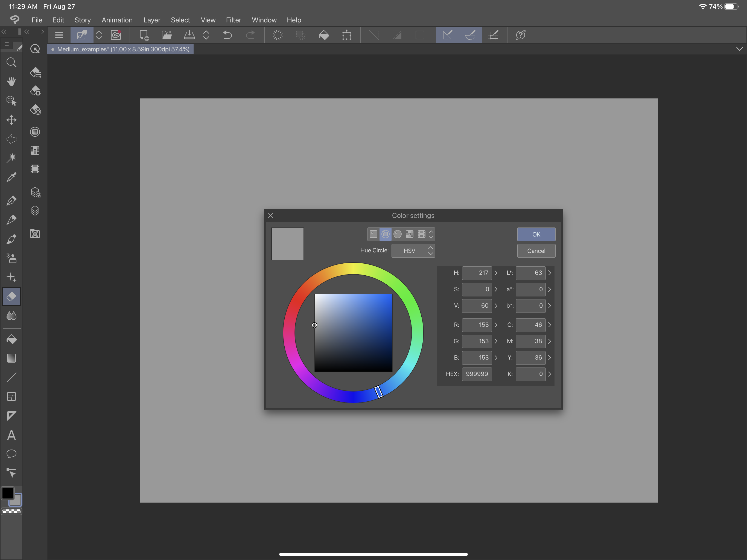Select the Hand move tool
This screenshot has height=560, width=747.
pyautogui.click(x=11, y=81)
